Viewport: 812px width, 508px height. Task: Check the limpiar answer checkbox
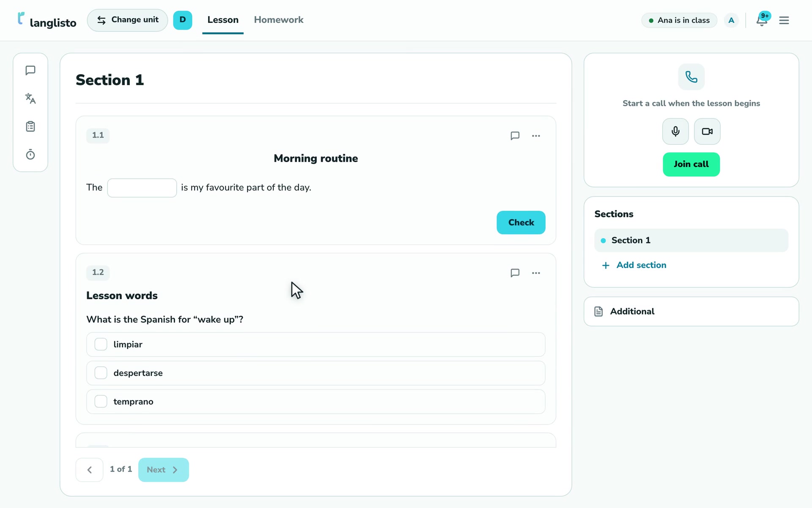click(101, 344)
